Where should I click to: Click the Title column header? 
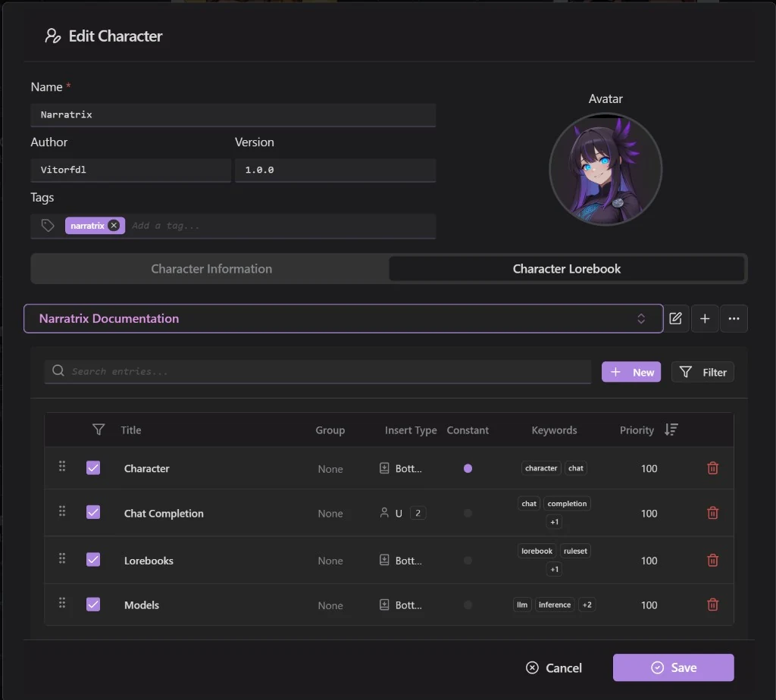[x=130, y=430]
